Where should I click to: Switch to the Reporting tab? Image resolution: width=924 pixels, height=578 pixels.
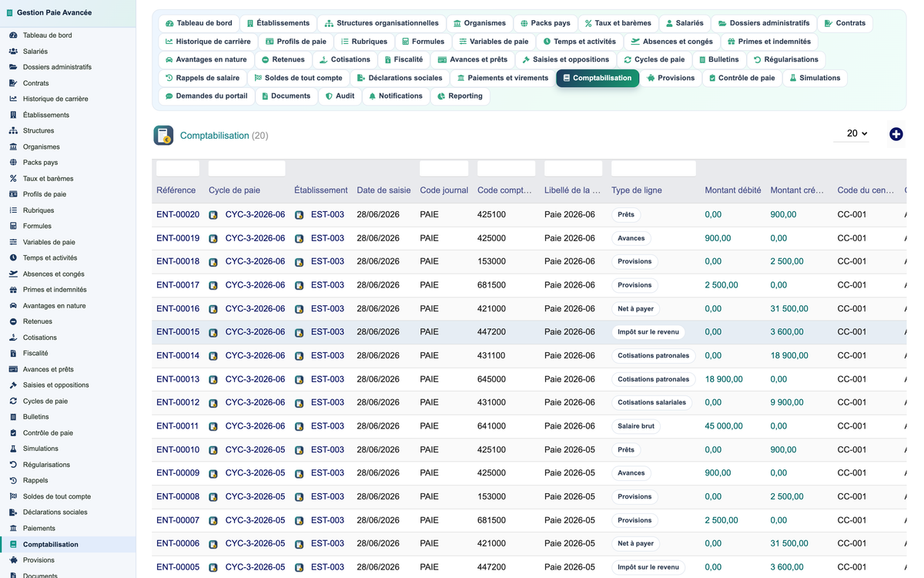coord(460,96)
